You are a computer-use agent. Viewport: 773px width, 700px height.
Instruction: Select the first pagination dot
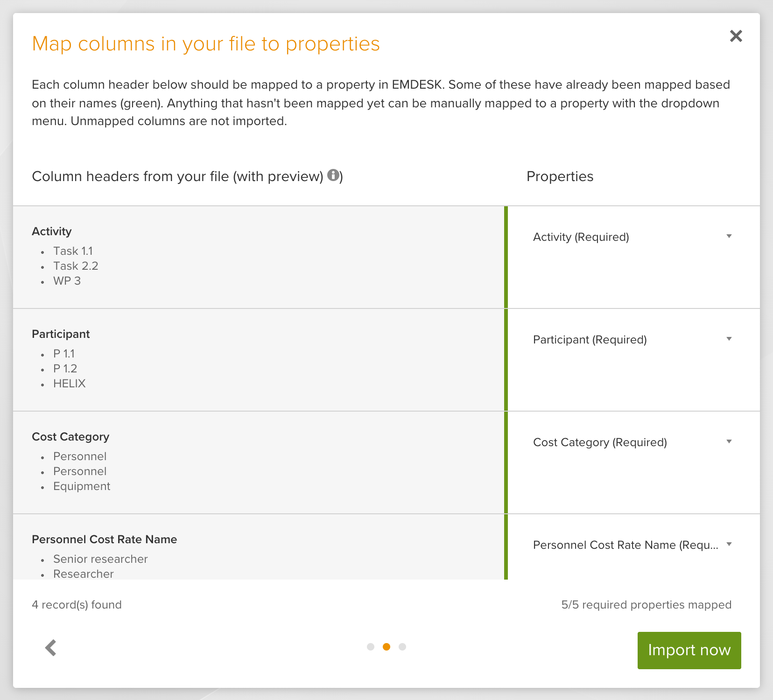click(371, 647)
